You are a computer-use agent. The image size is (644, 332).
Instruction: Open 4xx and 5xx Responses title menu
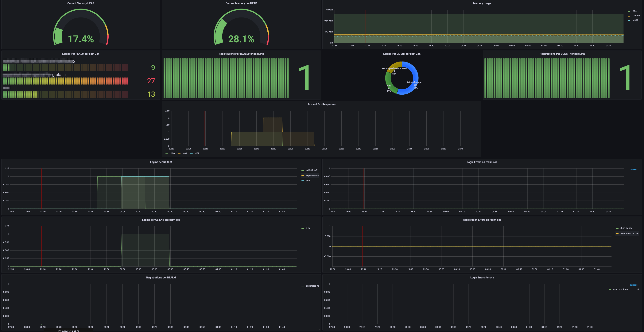321,104
